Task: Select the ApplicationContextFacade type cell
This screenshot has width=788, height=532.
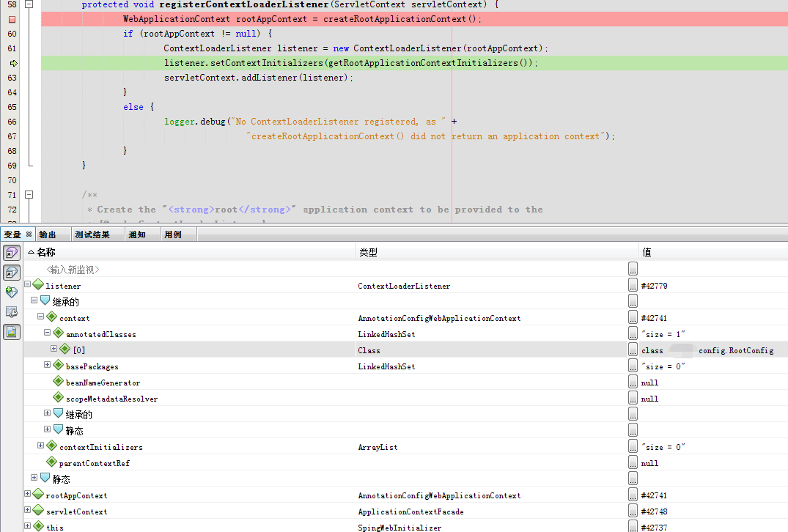Action: click(410, 511)
